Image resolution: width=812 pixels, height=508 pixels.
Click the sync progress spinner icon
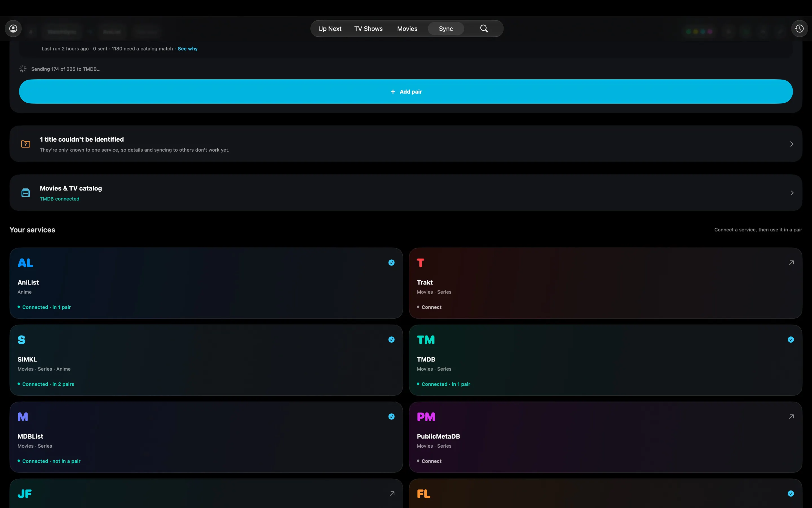(23, 69)
